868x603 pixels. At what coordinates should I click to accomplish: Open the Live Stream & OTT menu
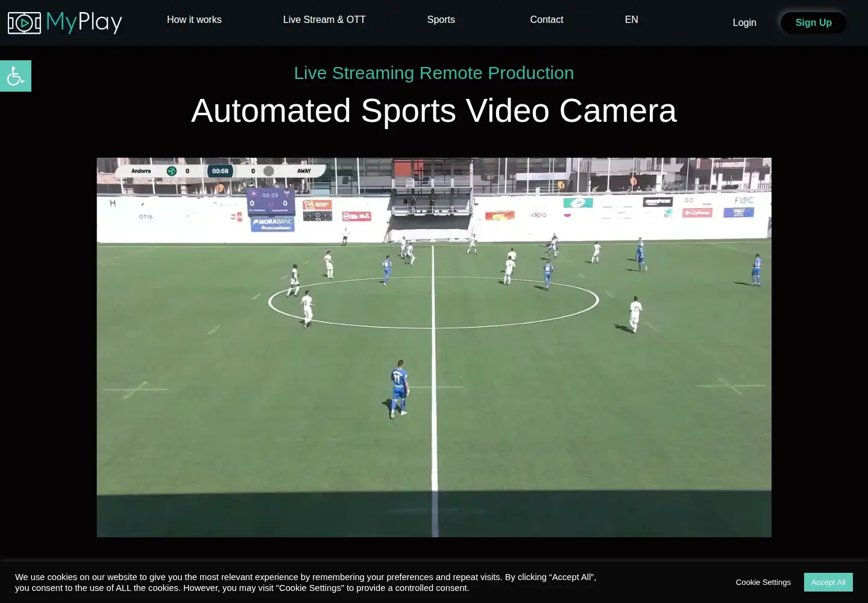[324, 20]
